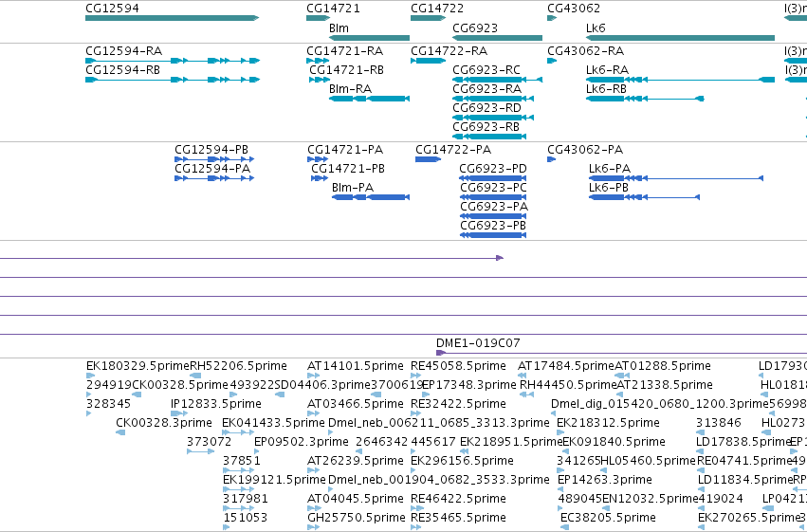This screenshot has width=807, height=532.
Task: Click the Dmel_neb_006211_0685_3313.3prime label
Action: click(439, 423)
